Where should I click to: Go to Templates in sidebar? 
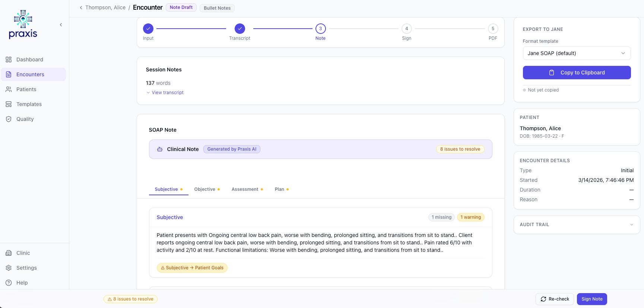29,104
